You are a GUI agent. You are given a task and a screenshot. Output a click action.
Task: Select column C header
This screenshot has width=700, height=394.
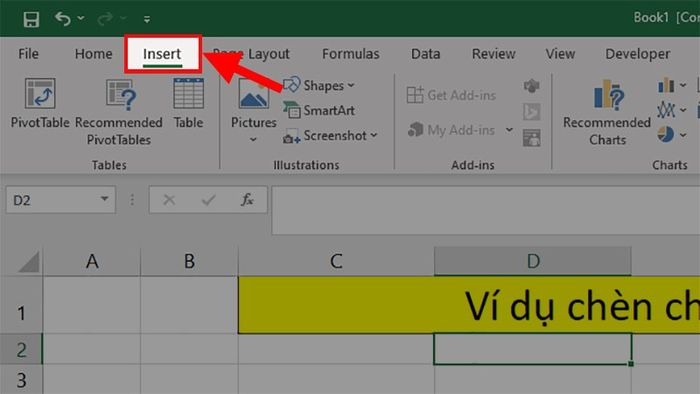tap(336, 261)
